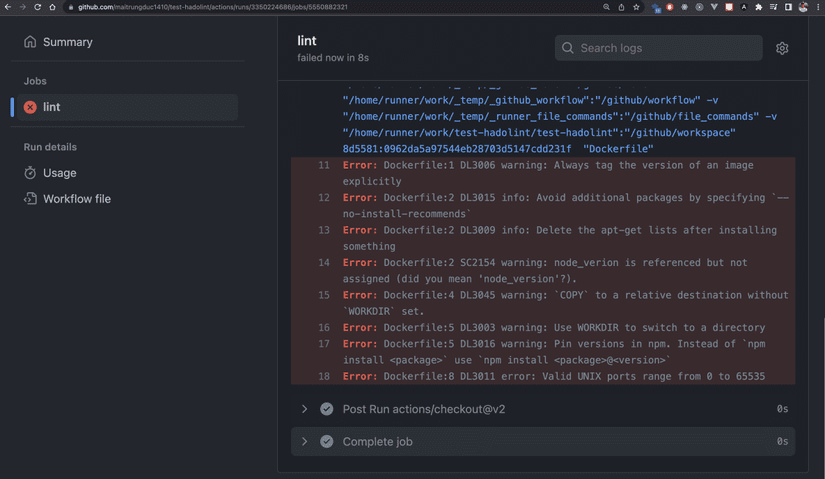Image resolution: width=825 pixels, height=479 pixels.
Task: Share this page from address bar
Action: click(x=621, y=7)
